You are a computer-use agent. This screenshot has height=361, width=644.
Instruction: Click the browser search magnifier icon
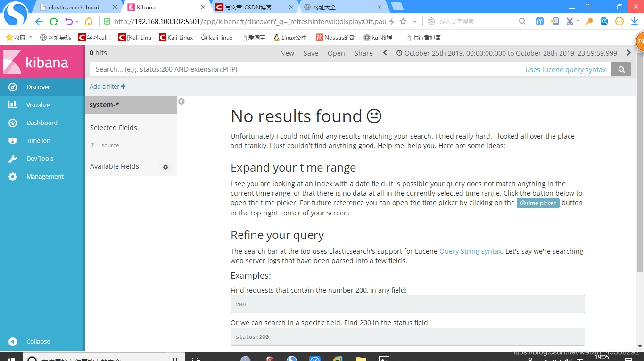522,21
